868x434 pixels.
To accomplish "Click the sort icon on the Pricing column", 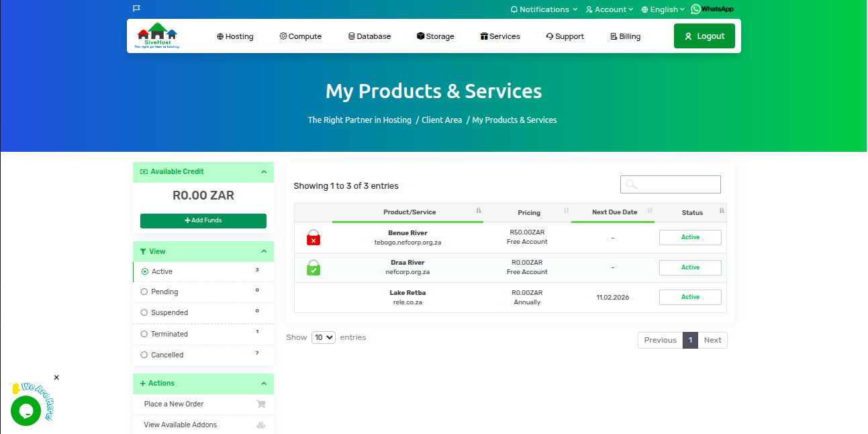I will 567,211.
